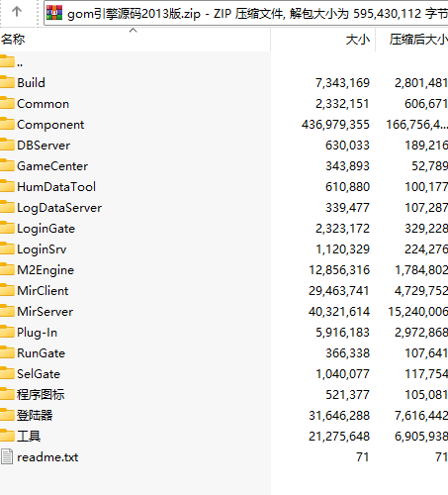Click the LoginGate folder name
This screenshot has width=448, height=495.
pos(46,229)
